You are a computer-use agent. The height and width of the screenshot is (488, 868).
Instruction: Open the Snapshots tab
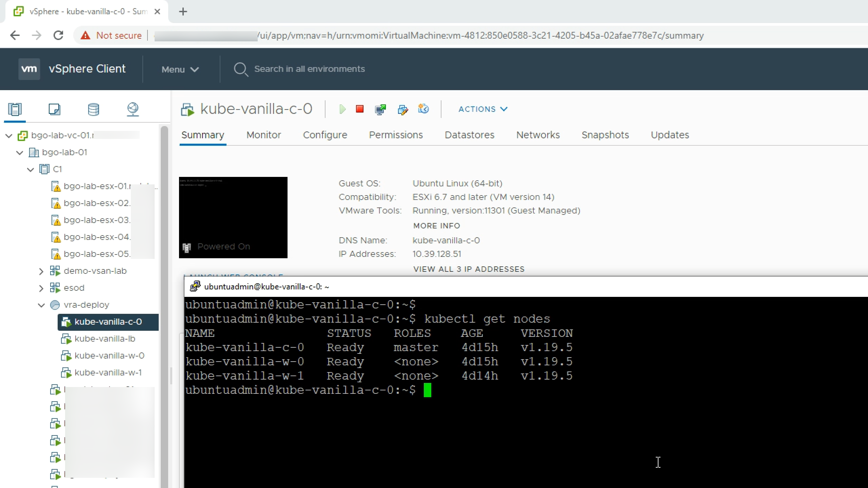[605, 135]
